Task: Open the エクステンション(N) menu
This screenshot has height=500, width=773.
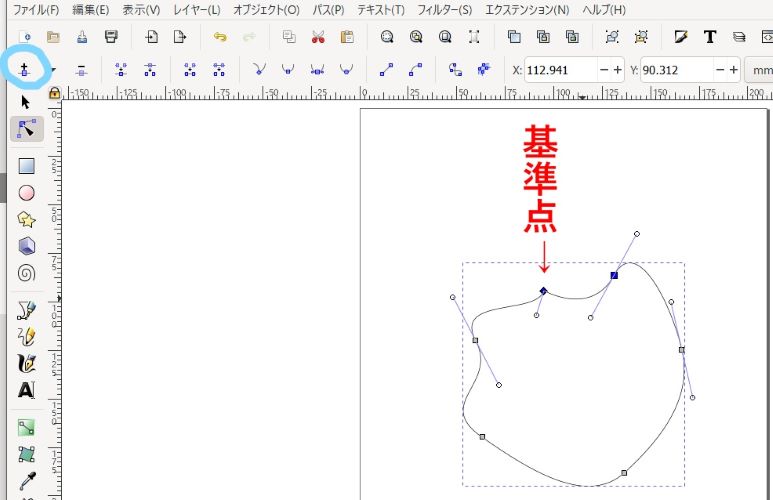Action: pos(527,9)
